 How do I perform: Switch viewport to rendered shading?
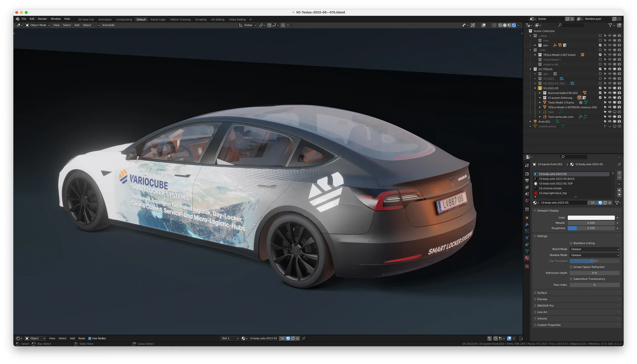(514, 25)
